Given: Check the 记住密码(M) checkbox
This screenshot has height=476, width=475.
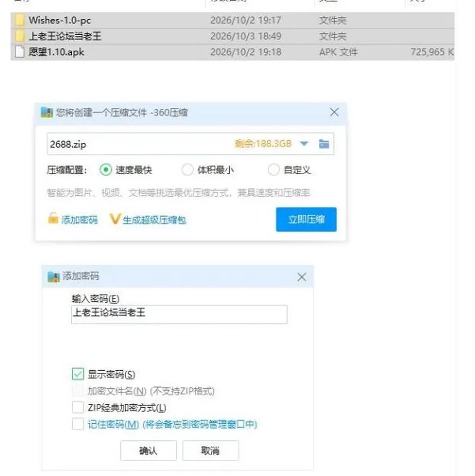Looking at the screenshot, I should 78,424.
